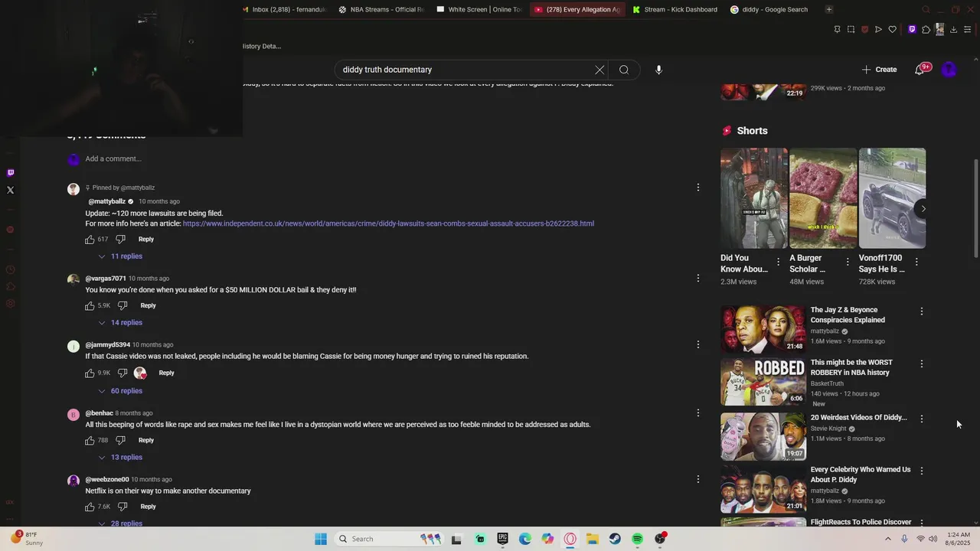This screenshot has height=551, width=980.
Task: Like the vargas7071 comment
Action: tap(90, 306)
